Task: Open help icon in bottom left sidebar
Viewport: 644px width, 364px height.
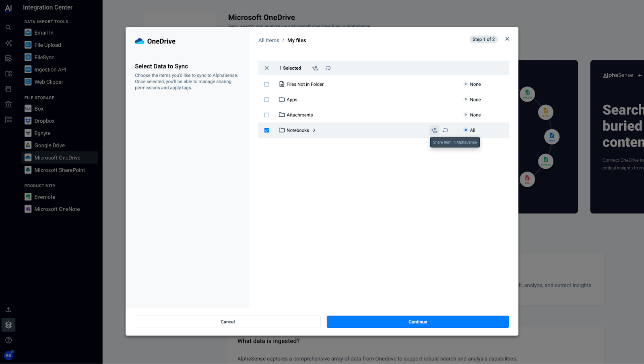Action: coord(8,340)
